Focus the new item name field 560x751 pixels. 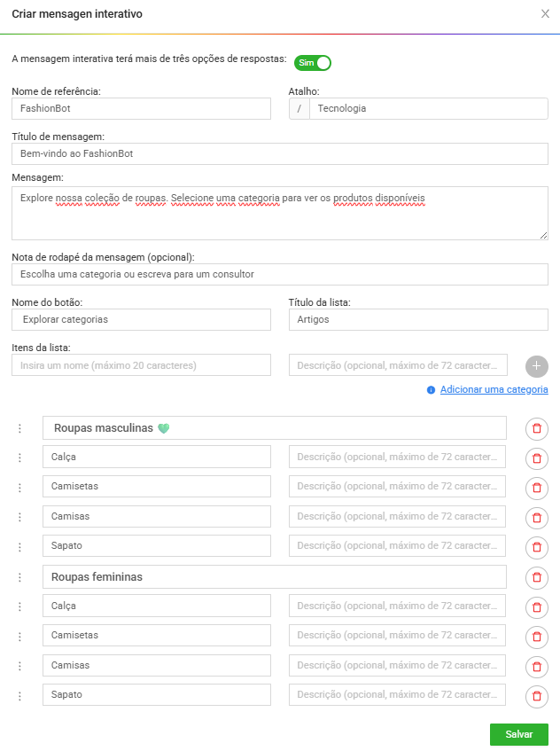pos(141,365)
